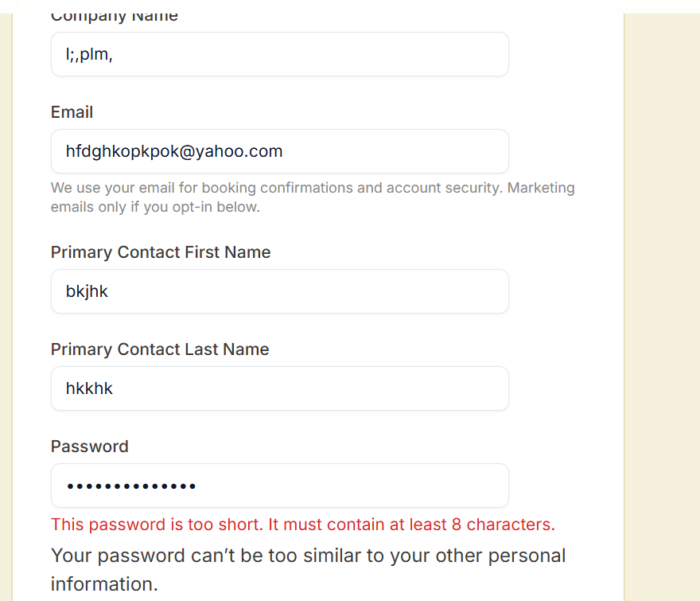
Task: Click the "Email" field label
Action: pyautogui.click(x=72, y=112)
